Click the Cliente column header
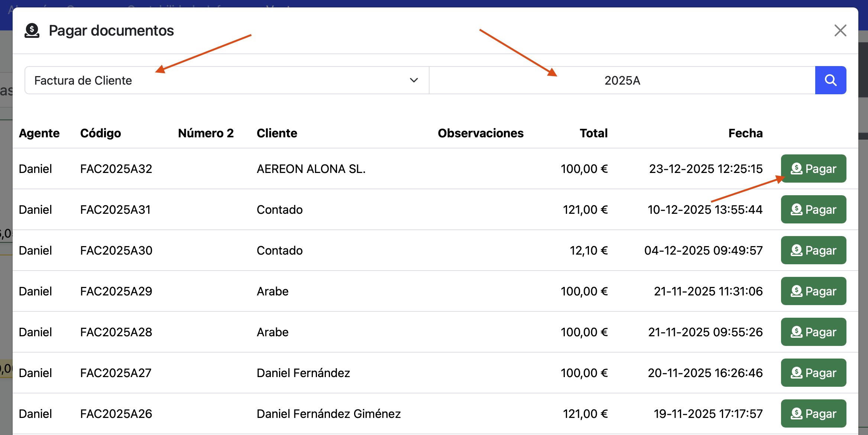The width and height of the screenshot is (868, 435). coord(276,133)
